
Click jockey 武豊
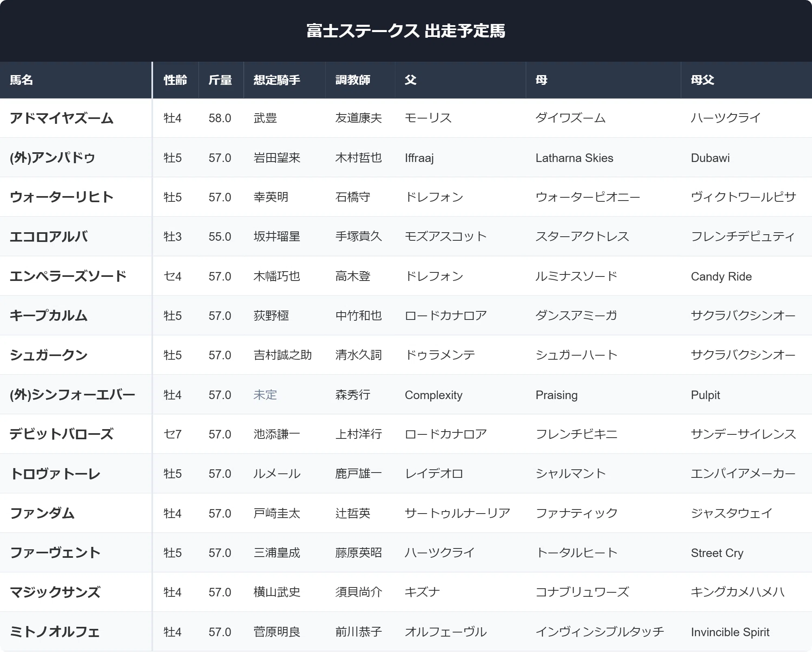tap(265, 118)
